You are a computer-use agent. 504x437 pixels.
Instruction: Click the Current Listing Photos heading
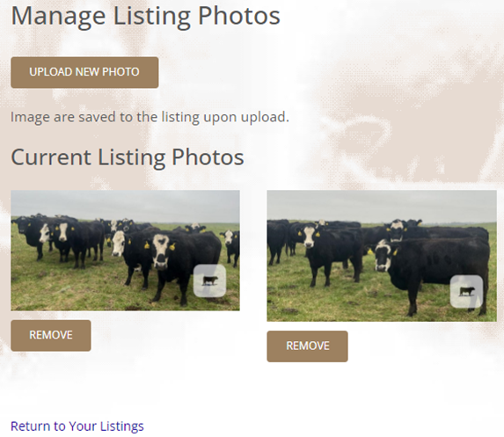pos(128,157)
